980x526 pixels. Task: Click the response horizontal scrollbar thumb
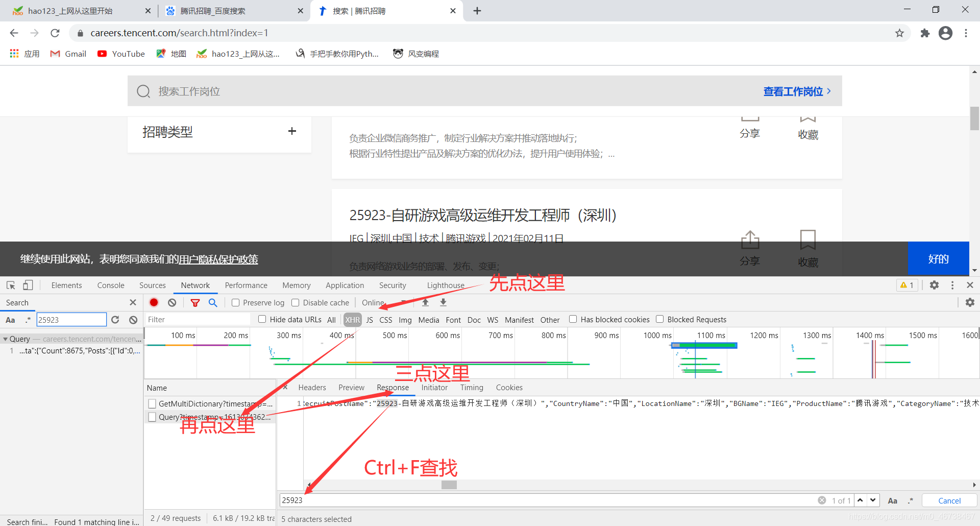coord(449,485)
